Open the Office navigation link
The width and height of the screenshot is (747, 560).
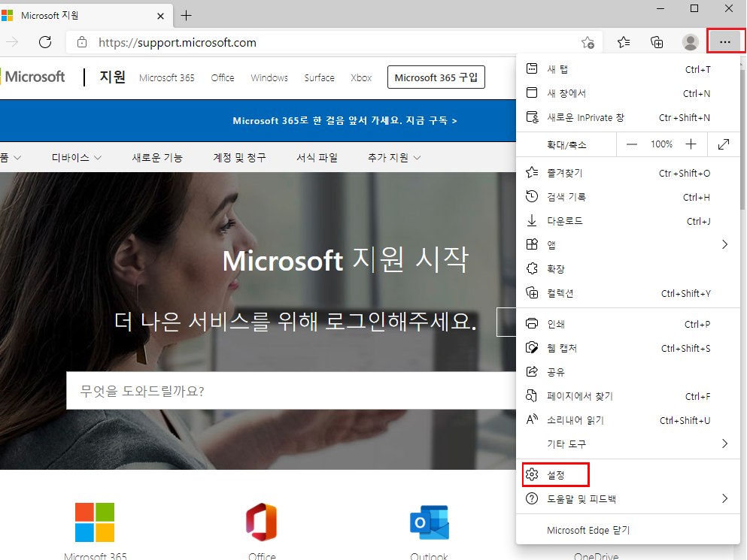click(x=223, y=77)
